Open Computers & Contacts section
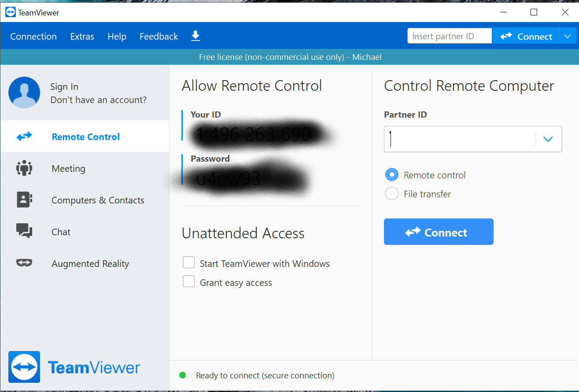This screenshot has height=392, width=579. point(85,200)
